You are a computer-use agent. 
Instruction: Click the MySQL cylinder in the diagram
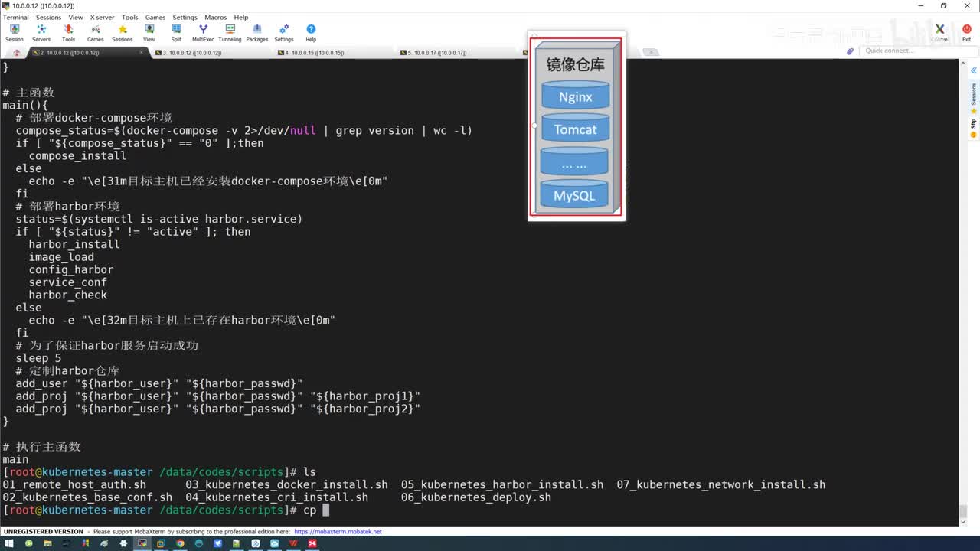[574, 194]
